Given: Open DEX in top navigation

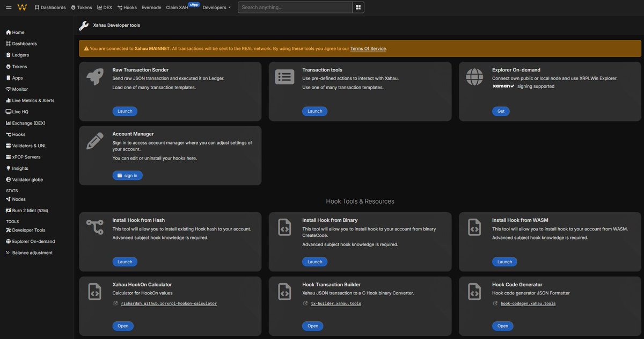Looking at the screenshot, I should [x=105, y=8].
